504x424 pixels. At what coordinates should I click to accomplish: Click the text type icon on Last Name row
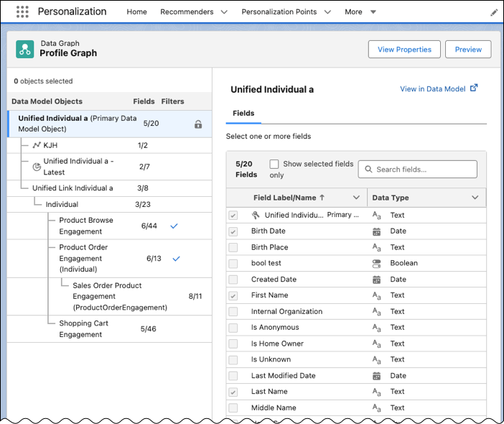[x=376, y=392]
